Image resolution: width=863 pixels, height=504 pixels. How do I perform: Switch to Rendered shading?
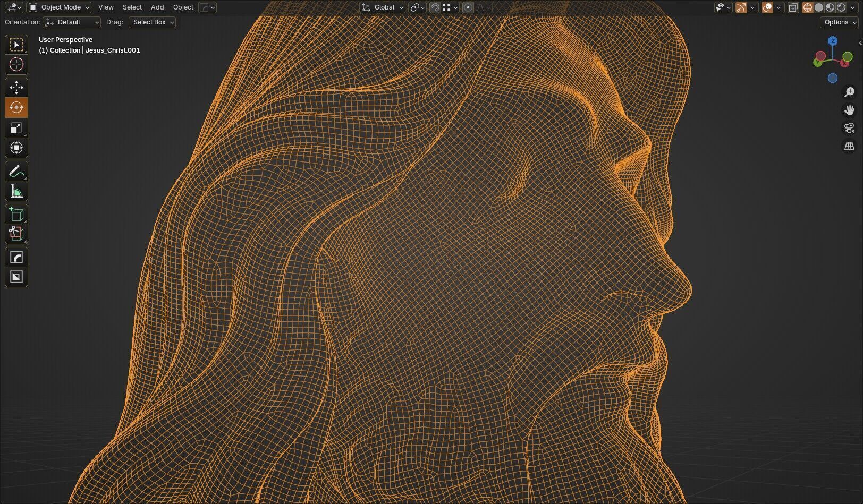coord(841,7)
